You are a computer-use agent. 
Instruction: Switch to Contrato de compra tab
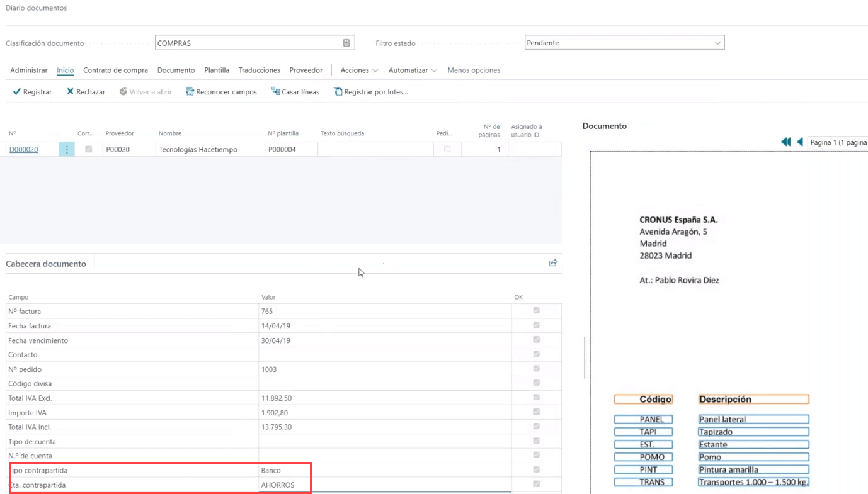click(x=115, y=70)
